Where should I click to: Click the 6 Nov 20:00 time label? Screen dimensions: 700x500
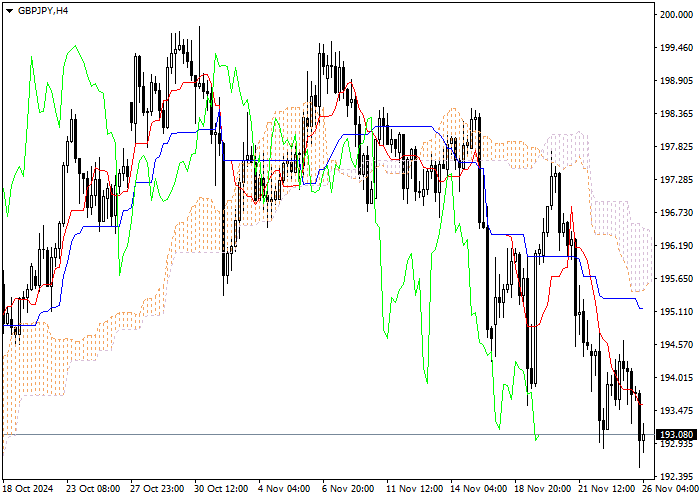[x=349, y=489]
